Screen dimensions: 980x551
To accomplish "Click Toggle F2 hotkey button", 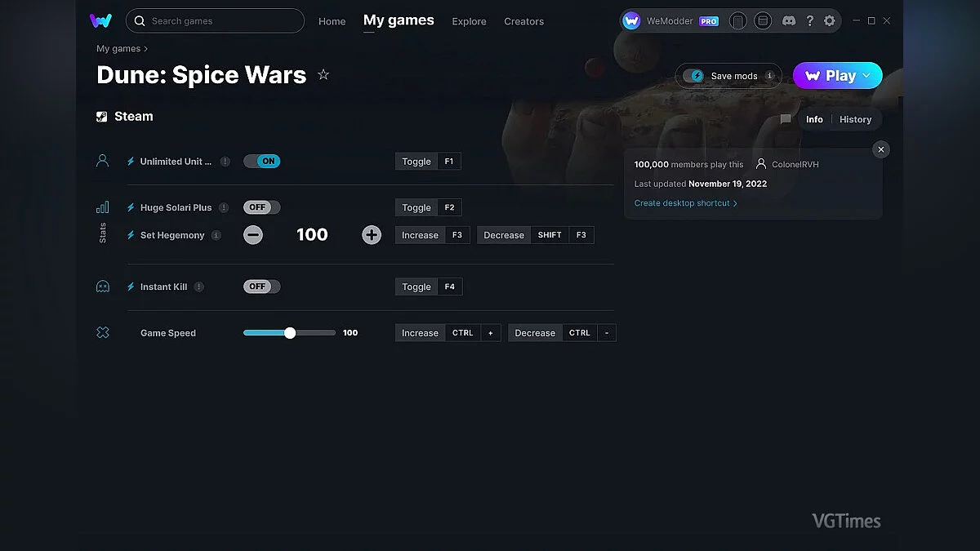I will click(x=428, y=207).
